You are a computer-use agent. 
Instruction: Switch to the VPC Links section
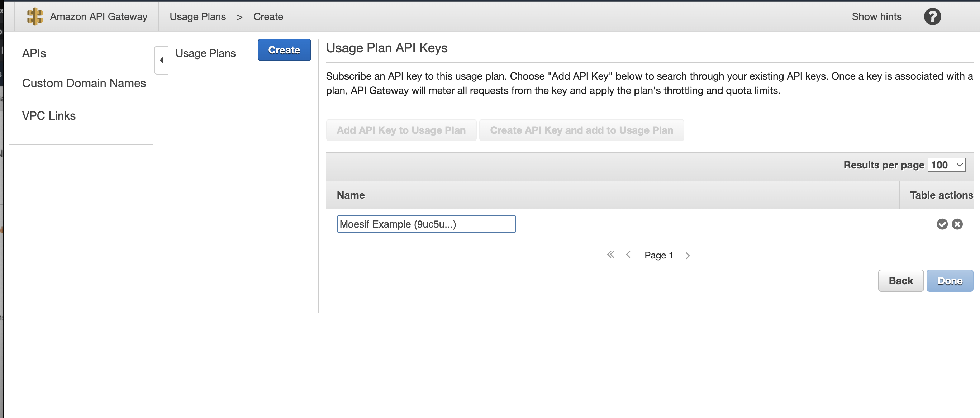tap(49, 115)
